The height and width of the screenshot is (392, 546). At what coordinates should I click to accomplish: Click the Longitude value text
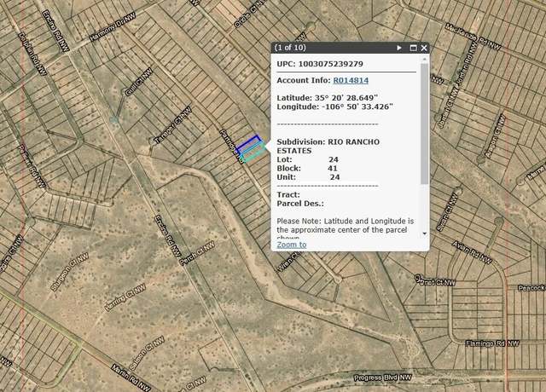coord(357,107)
